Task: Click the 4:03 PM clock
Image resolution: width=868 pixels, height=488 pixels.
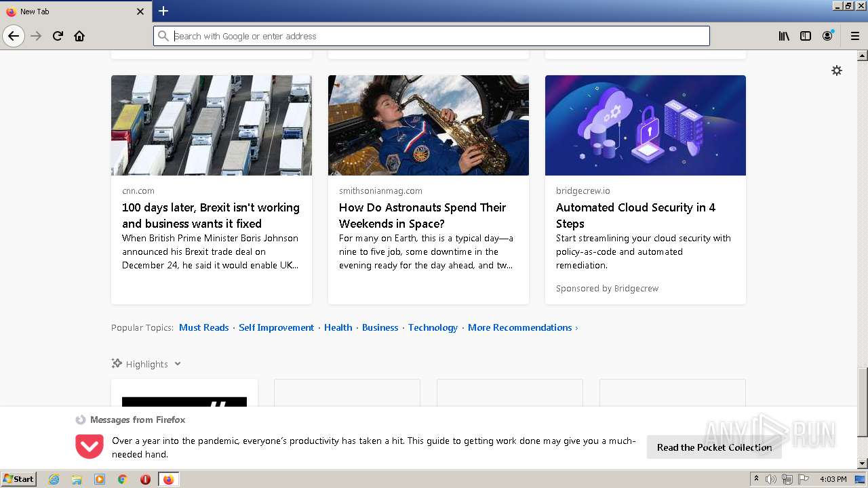Action: [833, 479]
